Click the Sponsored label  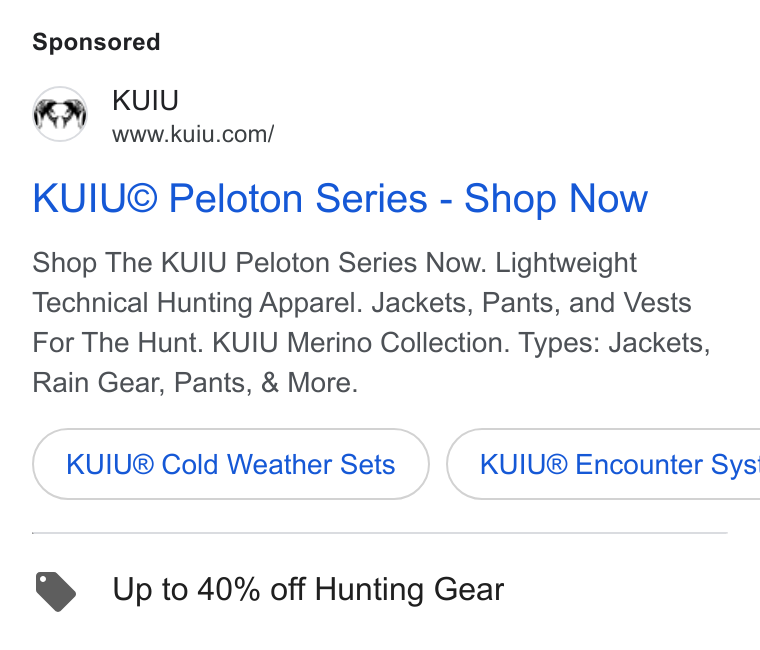tap(96, 42)
